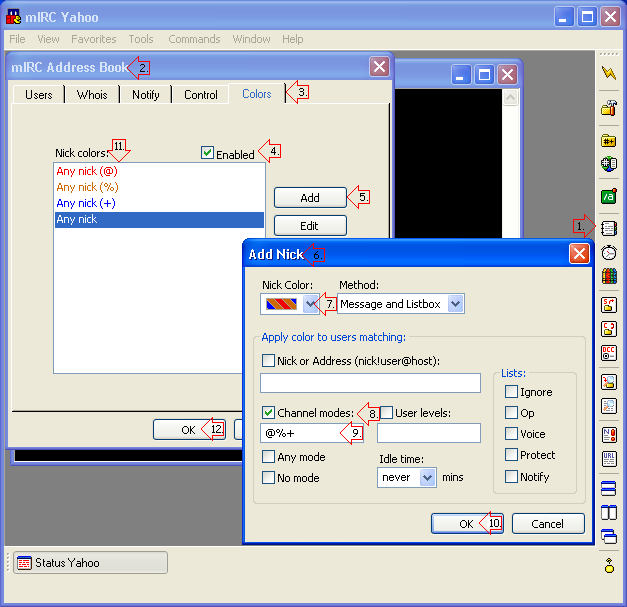Viewport: 627px width, 607px height.
Task: Open the DCC Options icon
Action: (609, 353)
